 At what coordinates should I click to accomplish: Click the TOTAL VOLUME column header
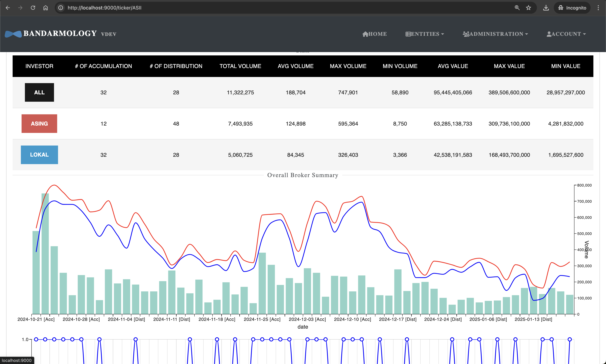click(240, 66)
